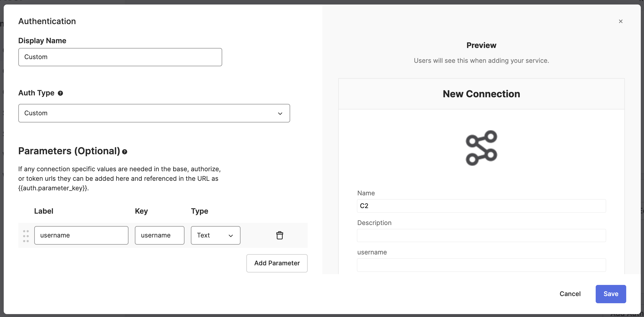
Task: Edit the parameter Key input field
Action: pyautogui.click(x=160, y=235)
